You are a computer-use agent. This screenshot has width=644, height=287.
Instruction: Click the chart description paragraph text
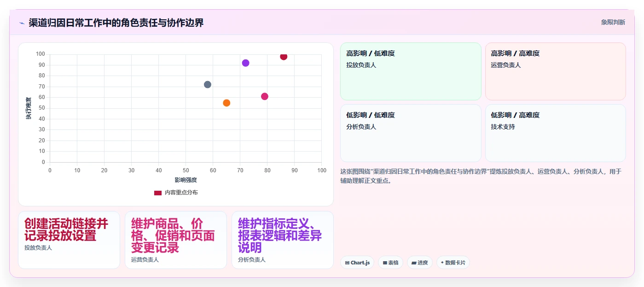point(481,176)
